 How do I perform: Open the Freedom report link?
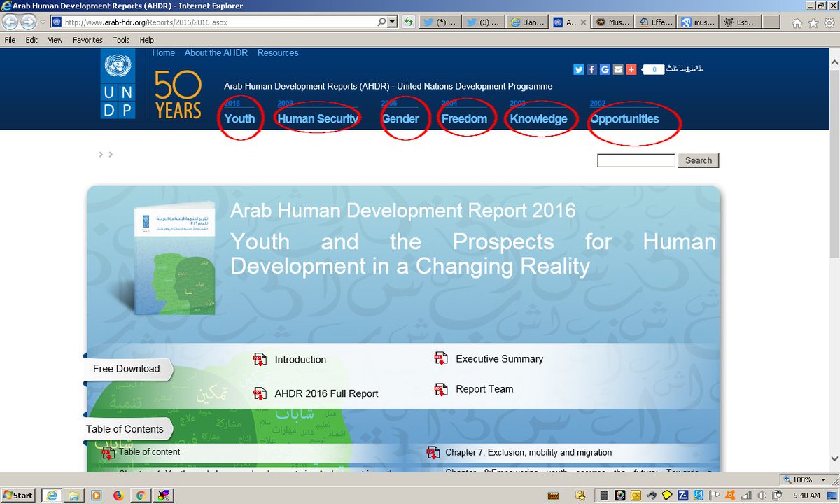[x=464, y=118]
